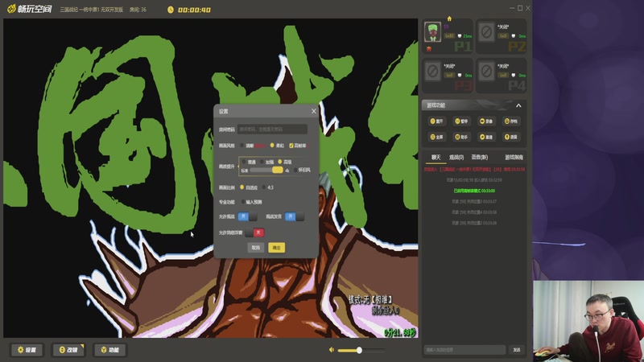Select 加强 quality enhancement radio

click(262, 162)
